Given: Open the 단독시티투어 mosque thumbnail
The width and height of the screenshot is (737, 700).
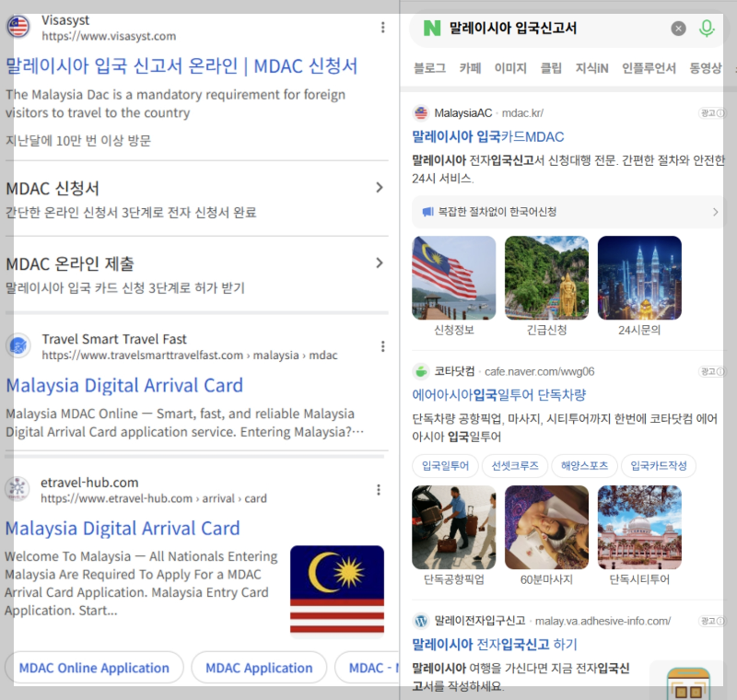Looking at the screenshot, I should pos(639,527).
